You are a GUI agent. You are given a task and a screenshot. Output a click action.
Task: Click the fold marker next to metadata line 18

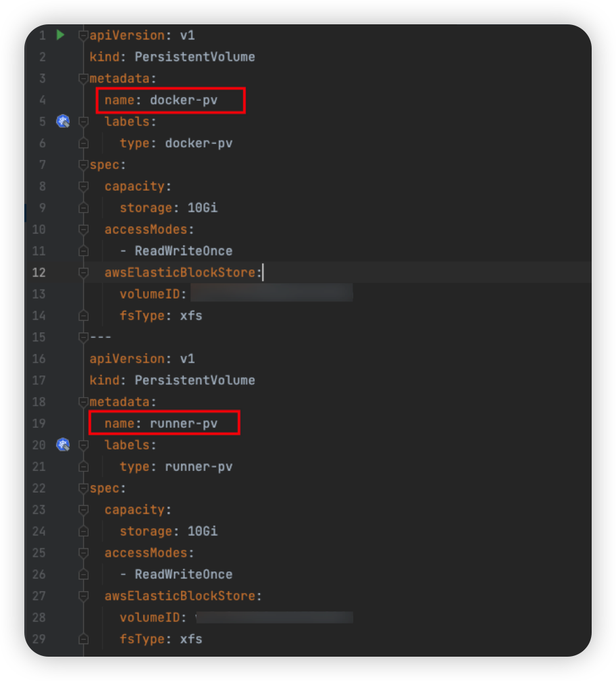tap(82, 401)
